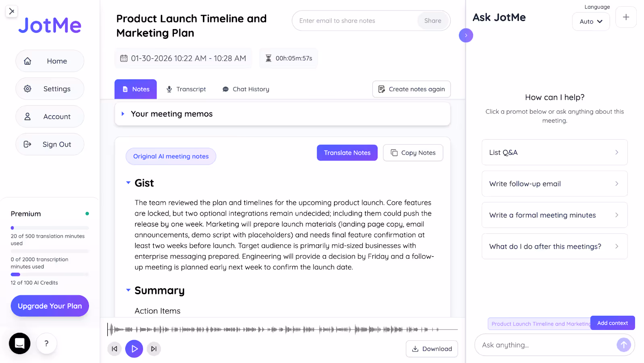Image resolution: width=644 pixels, height=363 pixels.
Task: Click chevron on Write follow-up email row
Action: pyautogui.click(x=617, y=184)
